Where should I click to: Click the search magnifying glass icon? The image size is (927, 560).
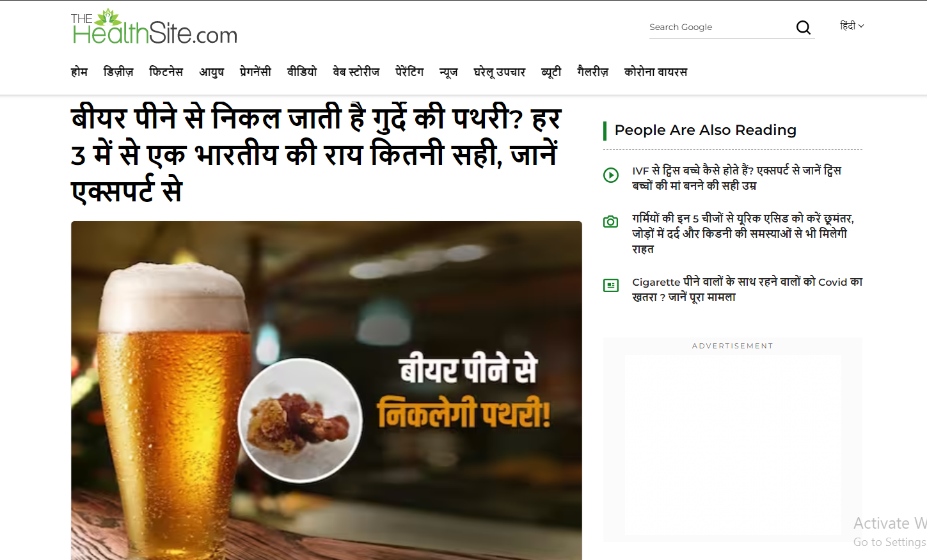pos(803,27)
